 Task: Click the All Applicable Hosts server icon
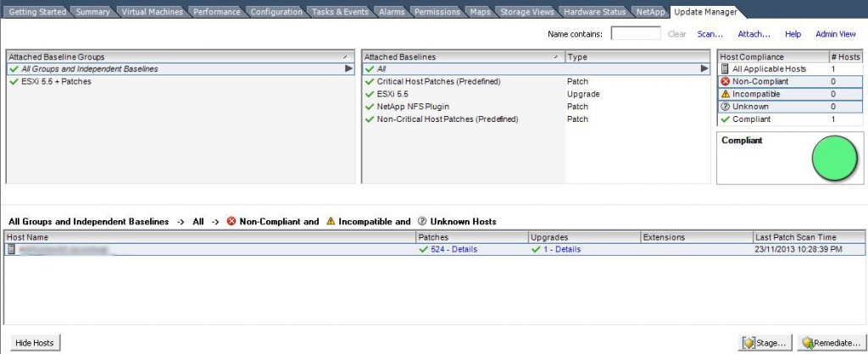[x=725, y=69]
